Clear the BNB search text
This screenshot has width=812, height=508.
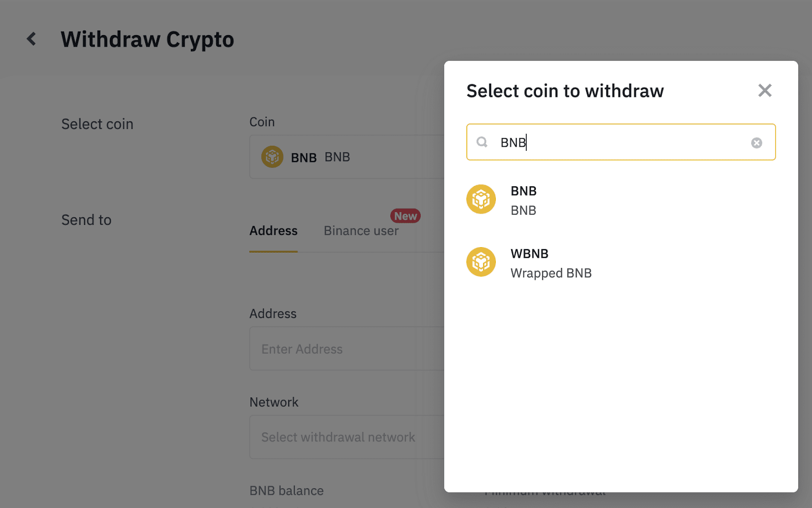[756, 143]
